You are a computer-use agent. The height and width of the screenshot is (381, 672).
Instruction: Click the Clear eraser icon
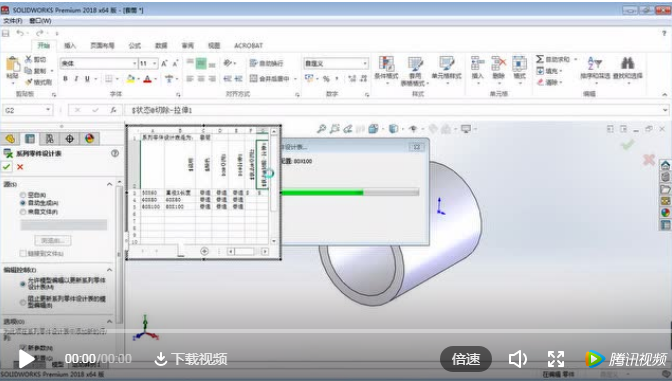(540, 82)
